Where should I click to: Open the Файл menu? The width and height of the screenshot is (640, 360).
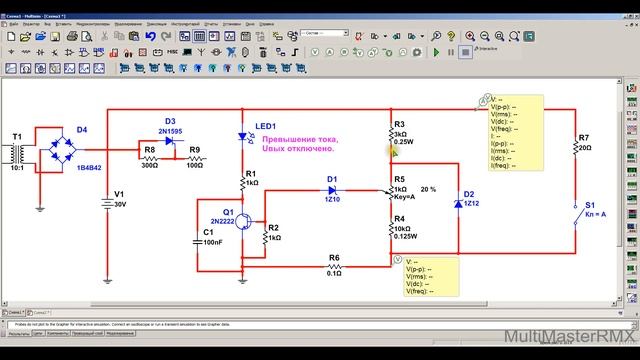(13, 24)
